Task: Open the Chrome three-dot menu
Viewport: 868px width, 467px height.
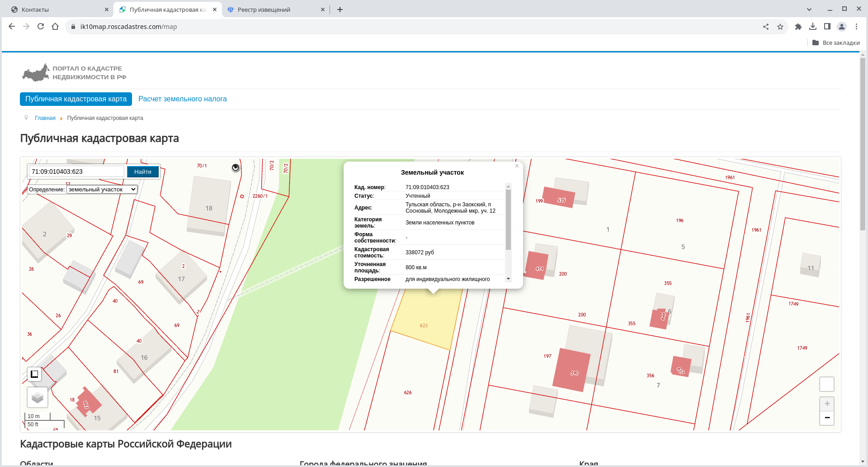Action: pos(856,27)
